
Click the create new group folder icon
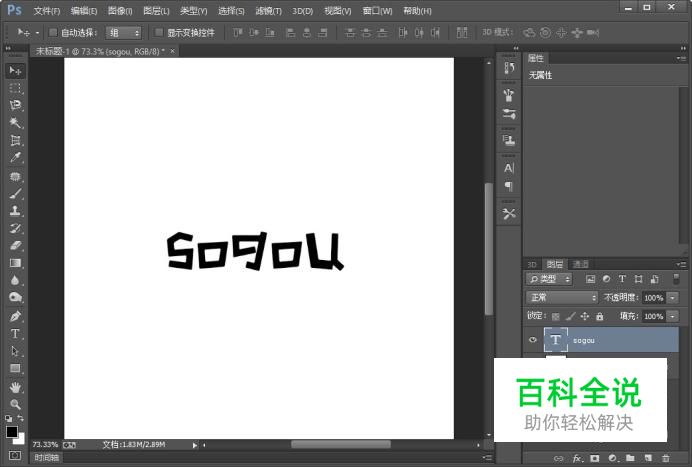(630, 458)
